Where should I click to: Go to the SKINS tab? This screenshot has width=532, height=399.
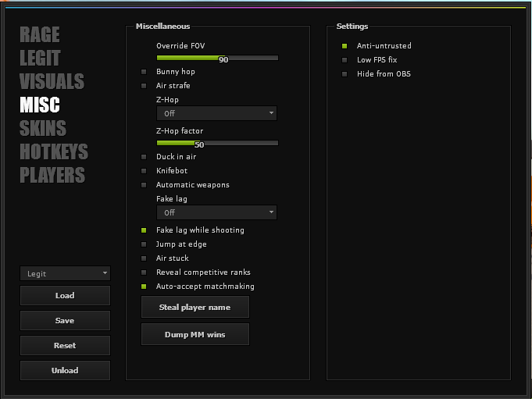pos(43,128)
